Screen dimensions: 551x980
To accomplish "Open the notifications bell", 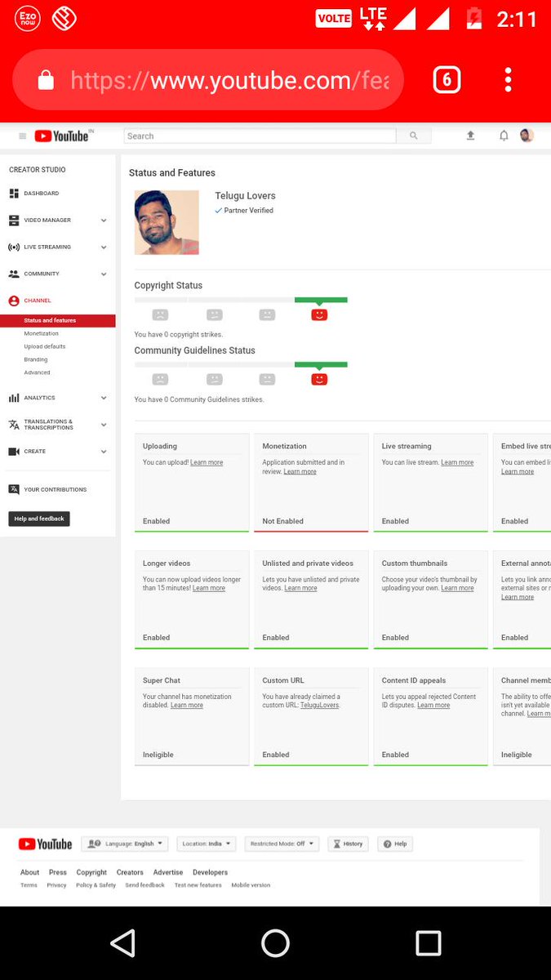I will click(504, 136).
